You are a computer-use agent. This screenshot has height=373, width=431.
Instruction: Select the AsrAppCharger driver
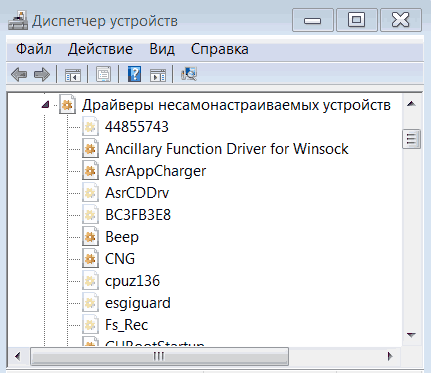(156, 171)
